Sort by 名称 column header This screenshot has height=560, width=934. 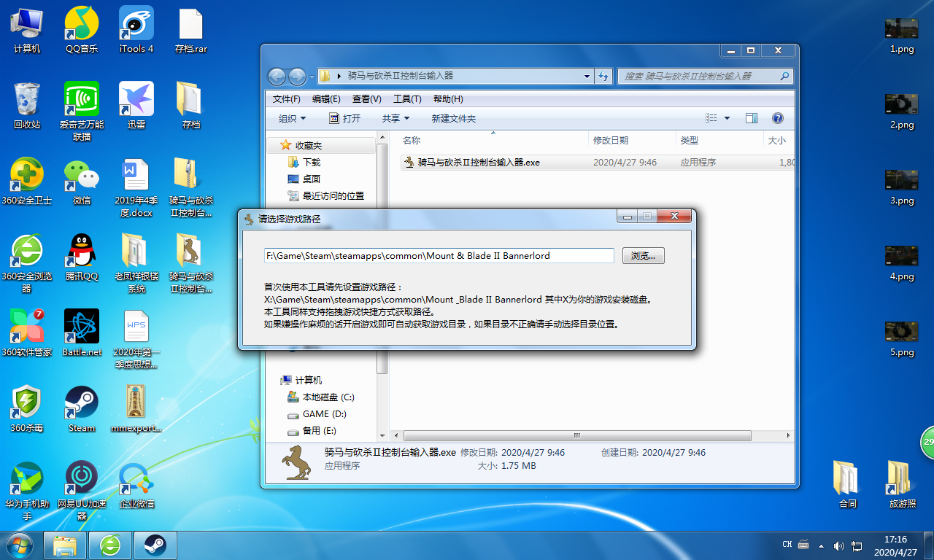411,140
